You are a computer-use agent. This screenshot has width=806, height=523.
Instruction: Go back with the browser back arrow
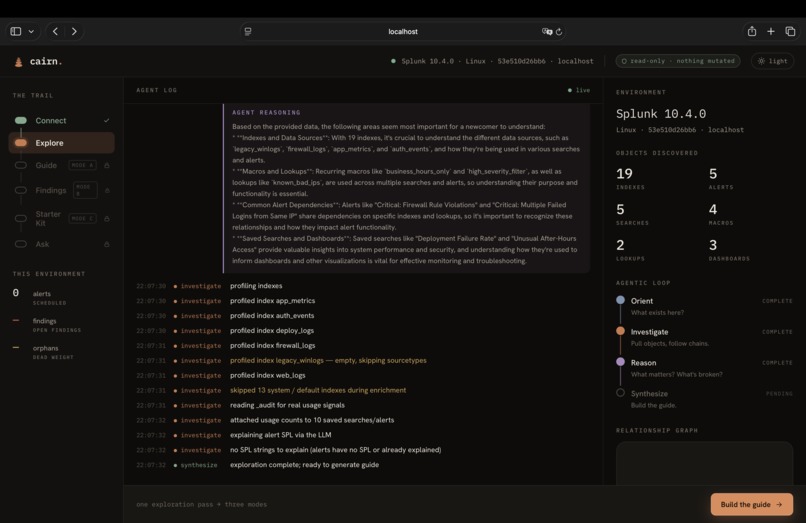click(56, 31)
